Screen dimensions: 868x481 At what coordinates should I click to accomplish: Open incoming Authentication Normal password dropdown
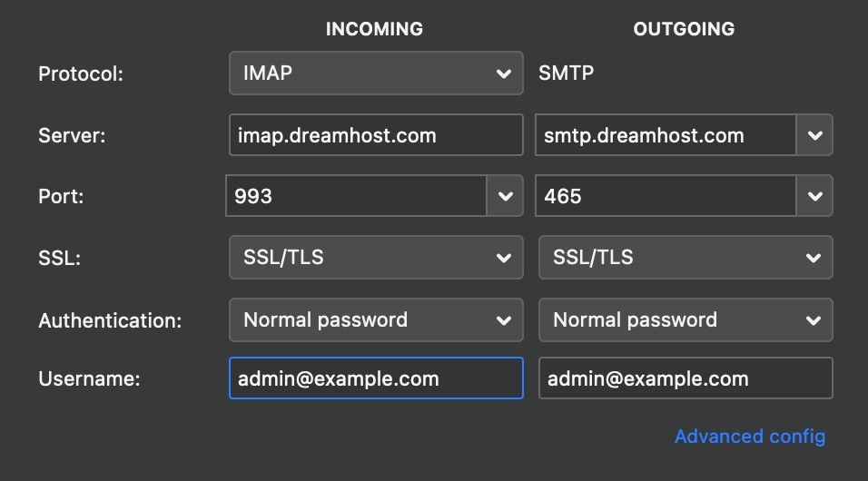coord(376,319)
